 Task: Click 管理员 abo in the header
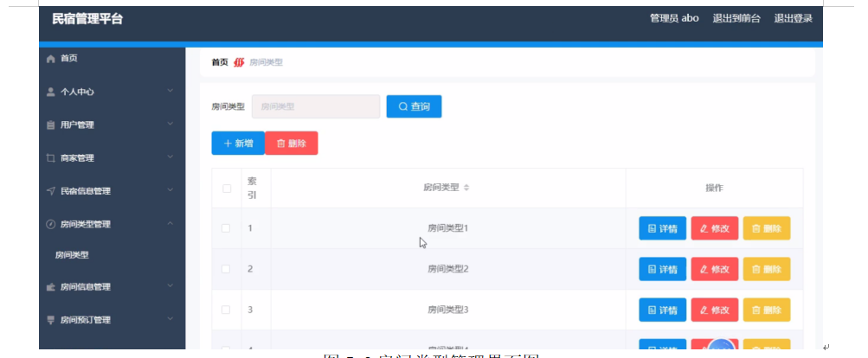click(674, 18)
